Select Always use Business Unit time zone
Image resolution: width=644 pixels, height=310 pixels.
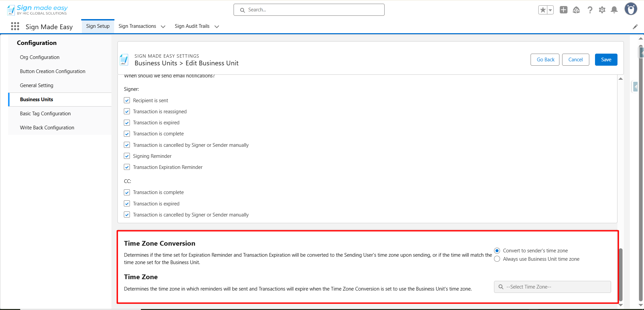(x=497, y=259)
